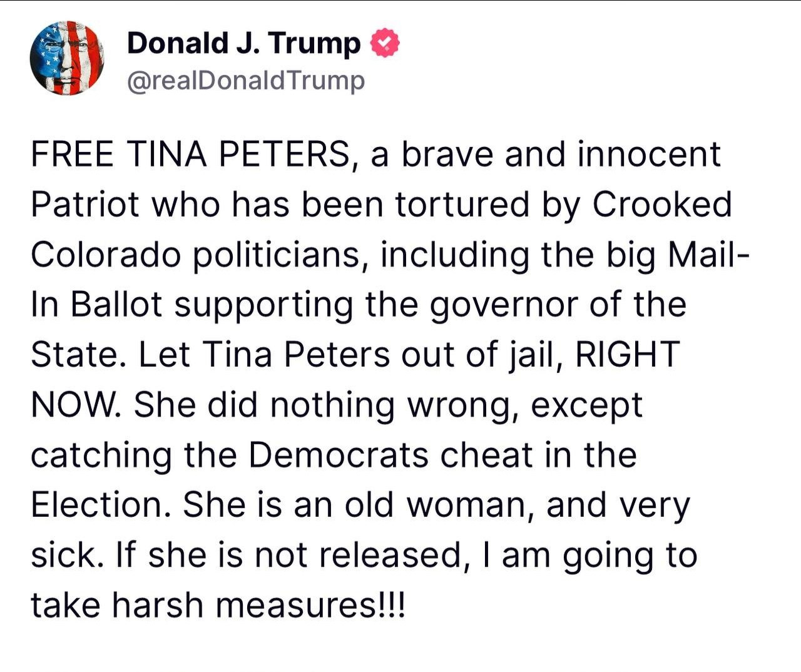The width and height of the screenshot is (801, 672).
Task: Click the word "Ballot" in the post
Action: (116, 305)
